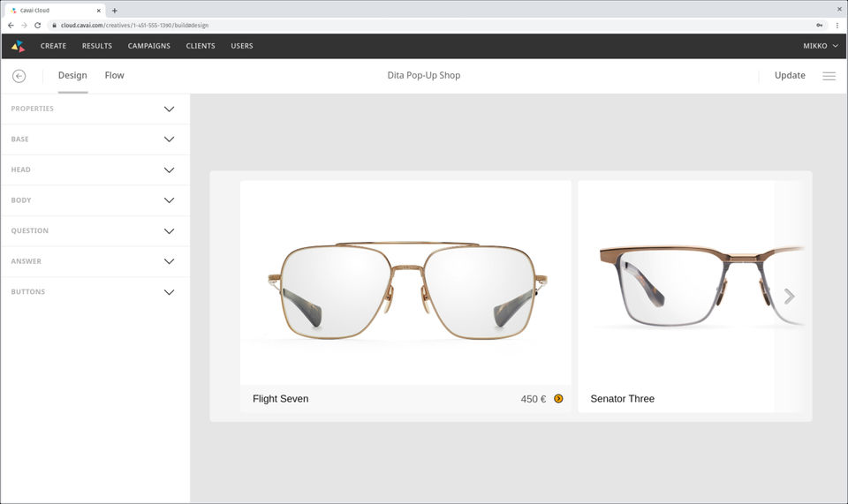Reload the page with the refresh icon
This screenshot has width=848, height=504.
[x=37, y=25]
